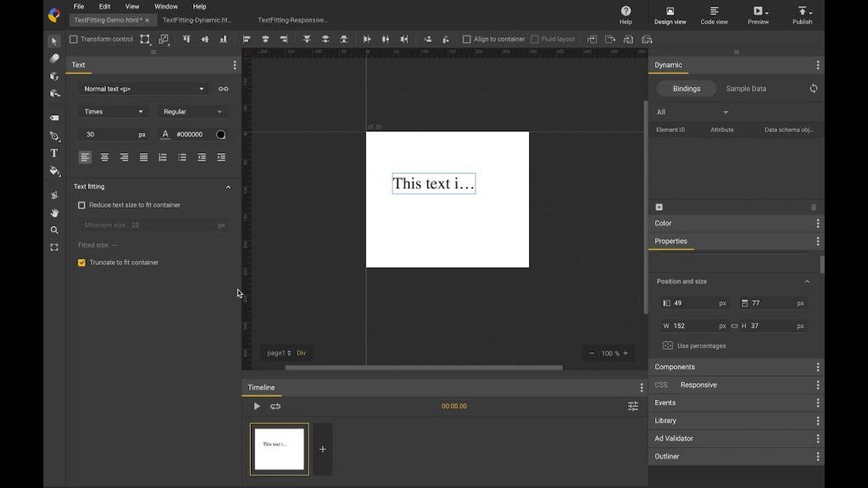The image size is (868, 488).
Task: Open Publish dropdown
Action: pos(802,15)
